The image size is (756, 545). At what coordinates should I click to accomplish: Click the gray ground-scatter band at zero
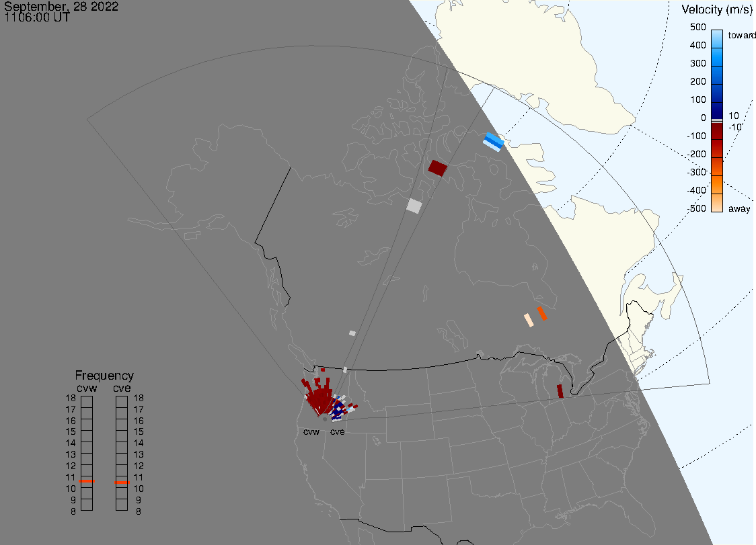click(x=717, y=120)
